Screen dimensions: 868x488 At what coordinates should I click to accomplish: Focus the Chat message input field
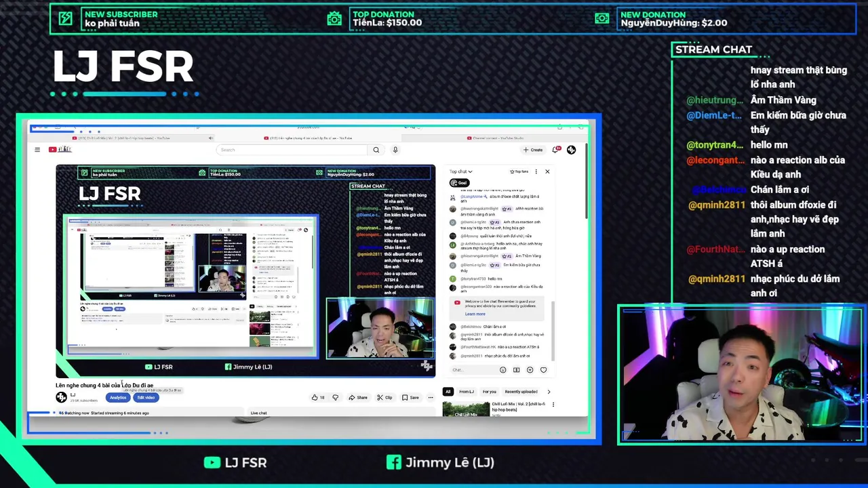pos(473,370)
